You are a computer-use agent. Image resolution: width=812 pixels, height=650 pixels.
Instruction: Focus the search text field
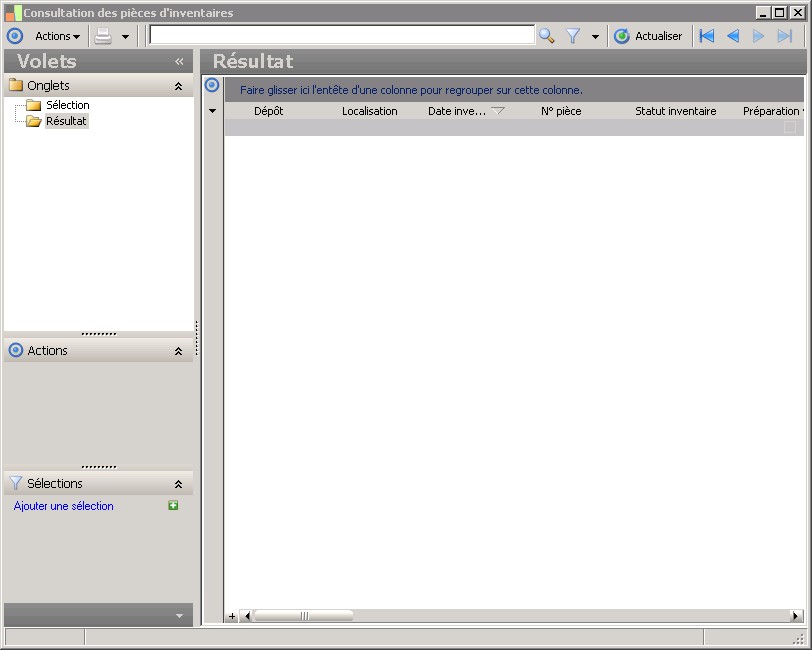[342, 35]
